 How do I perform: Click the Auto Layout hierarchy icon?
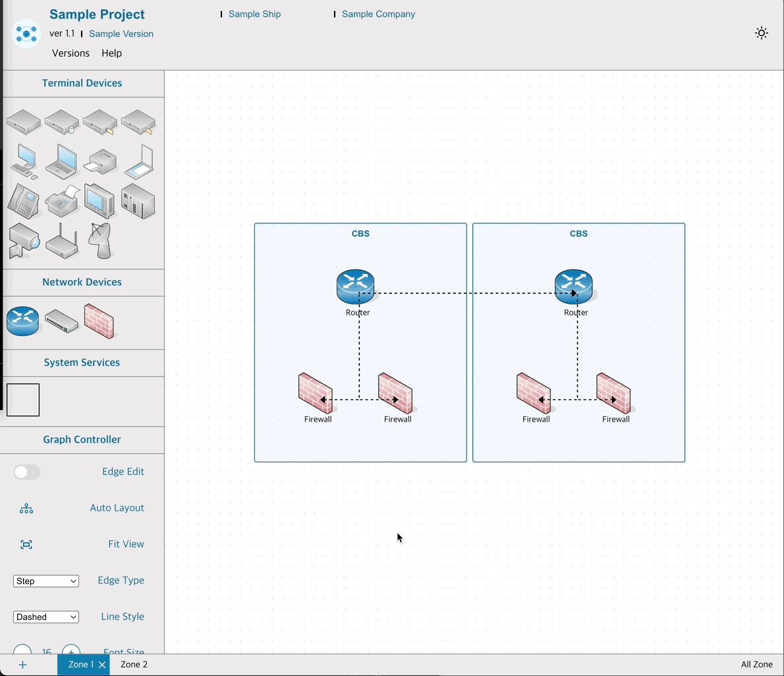tap(26, 508)
